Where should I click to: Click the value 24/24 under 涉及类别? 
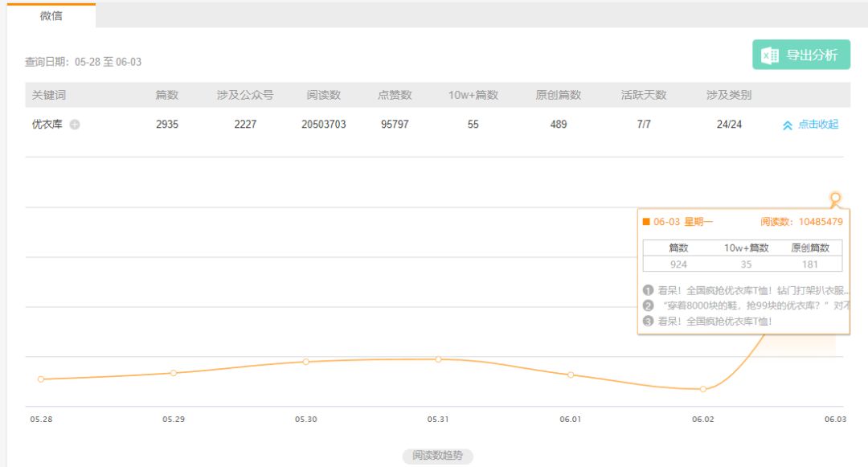pos(729,125)
